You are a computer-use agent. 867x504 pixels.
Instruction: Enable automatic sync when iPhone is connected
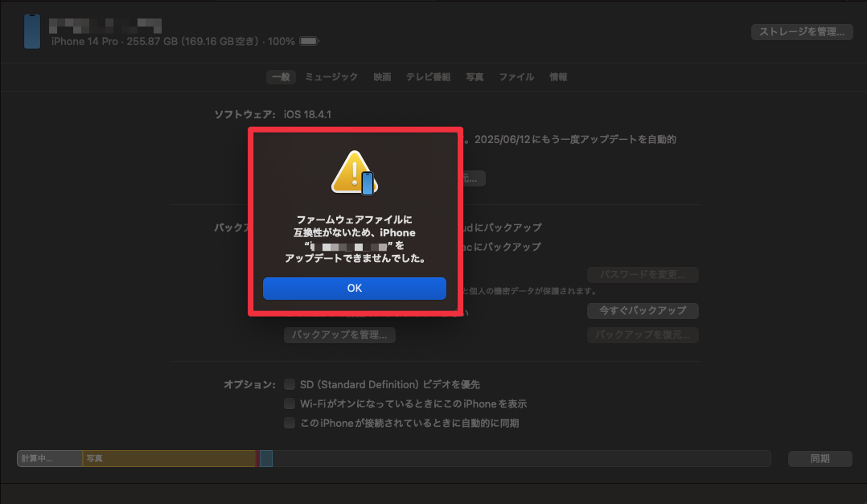pos(290,423)
